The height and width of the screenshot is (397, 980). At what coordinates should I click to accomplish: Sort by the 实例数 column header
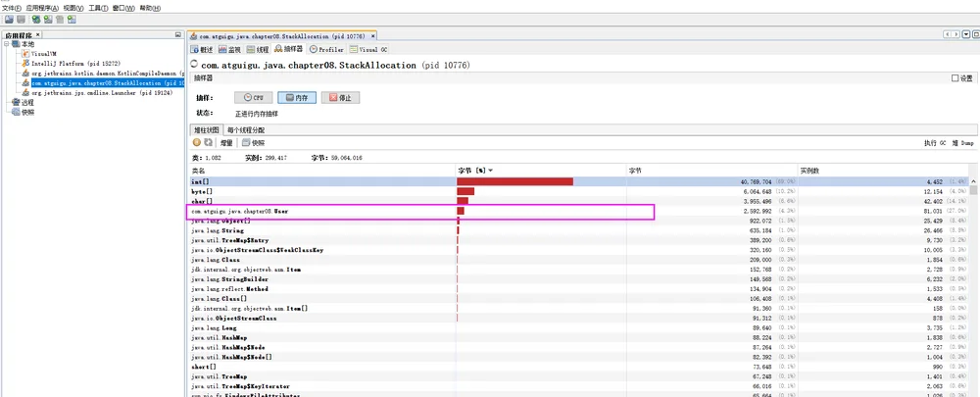pyautogui.click(x=884, y=170)
